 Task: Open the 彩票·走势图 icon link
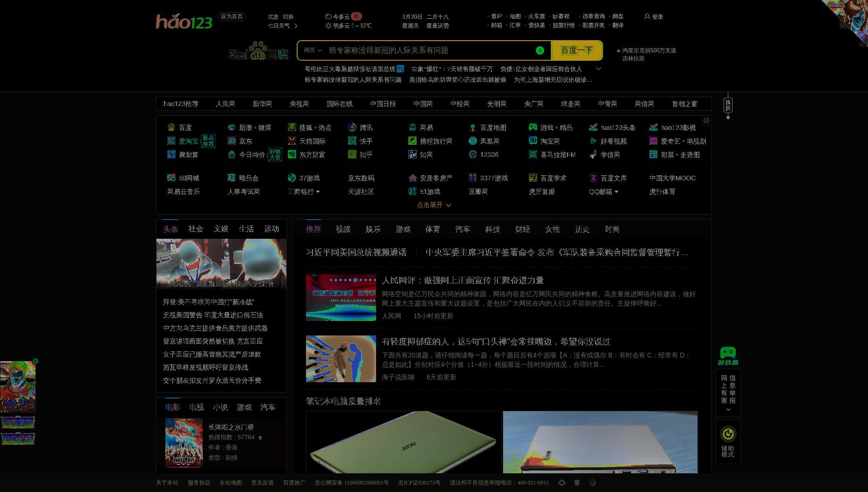pos(654,154)
